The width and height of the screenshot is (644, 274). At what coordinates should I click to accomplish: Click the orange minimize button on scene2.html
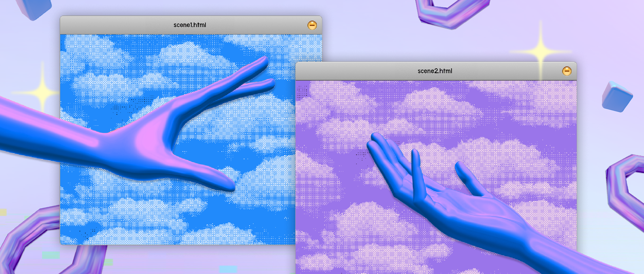[x=567, y=71]
